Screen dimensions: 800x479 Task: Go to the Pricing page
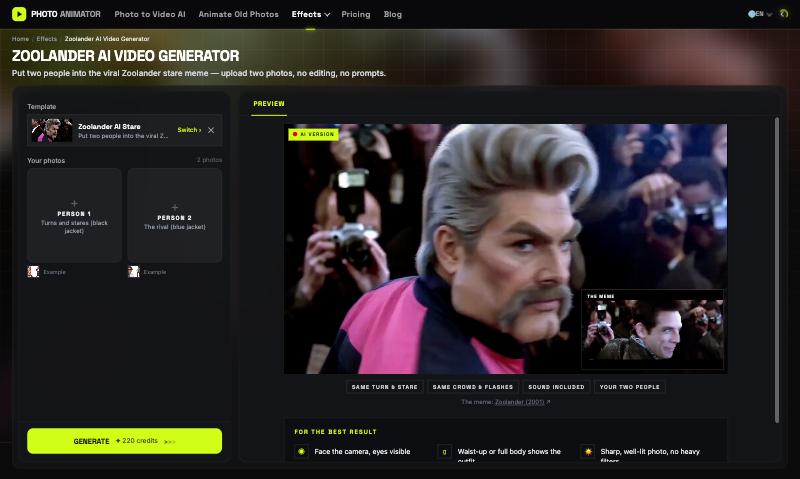click(356, 14)
